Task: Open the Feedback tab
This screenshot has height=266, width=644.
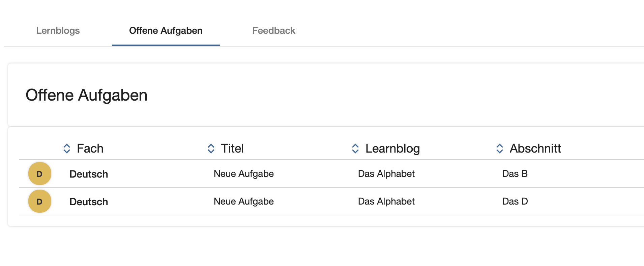Action: tap(274, 31)
